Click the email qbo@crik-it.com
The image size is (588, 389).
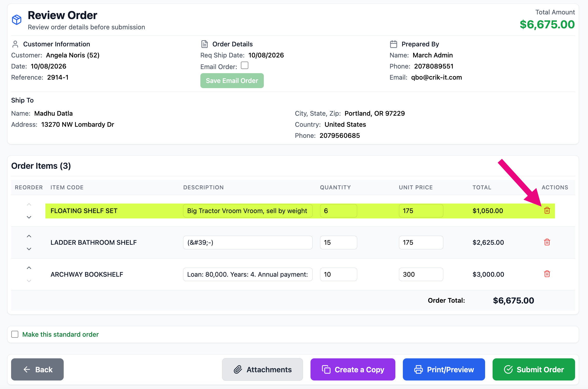coord(436,77)
